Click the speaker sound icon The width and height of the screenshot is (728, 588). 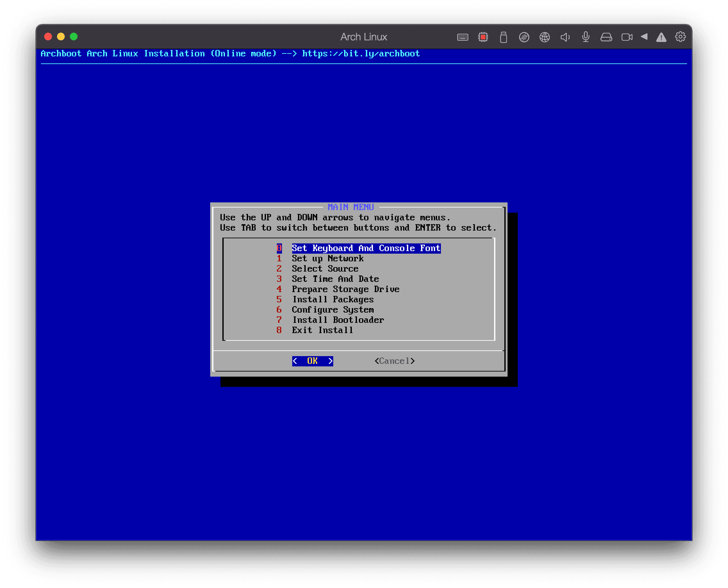(565, 37)
